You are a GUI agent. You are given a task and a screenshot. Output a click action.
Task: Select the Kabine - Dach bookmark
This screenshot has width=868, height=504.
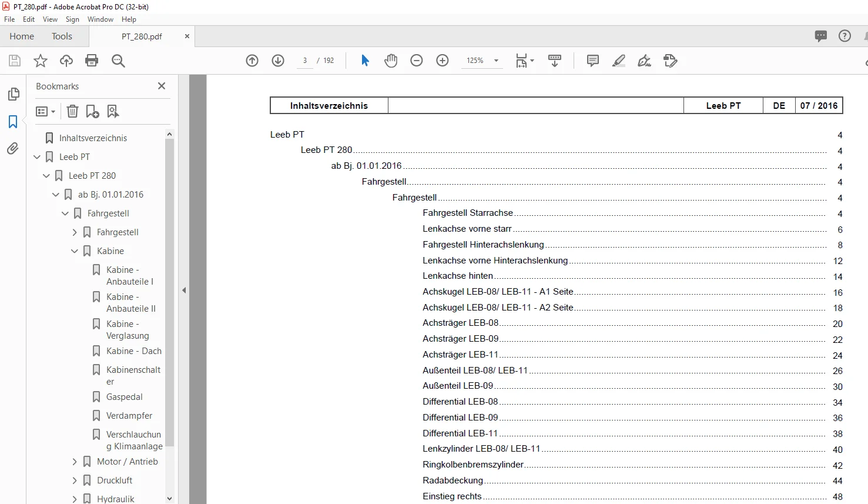(x=134, y=351)
